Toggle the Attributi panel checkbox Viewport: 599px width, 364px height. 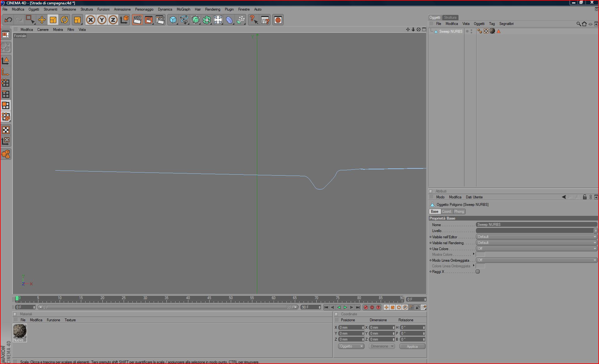[431, 191]
